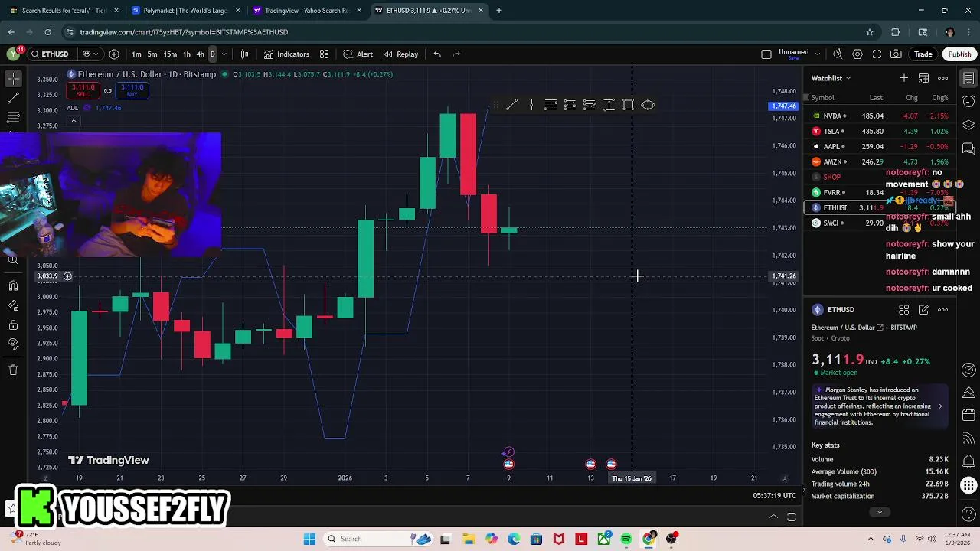Open the profile avatar menu
This screenshot has height=551, width=980.
[x=13, y=54]
